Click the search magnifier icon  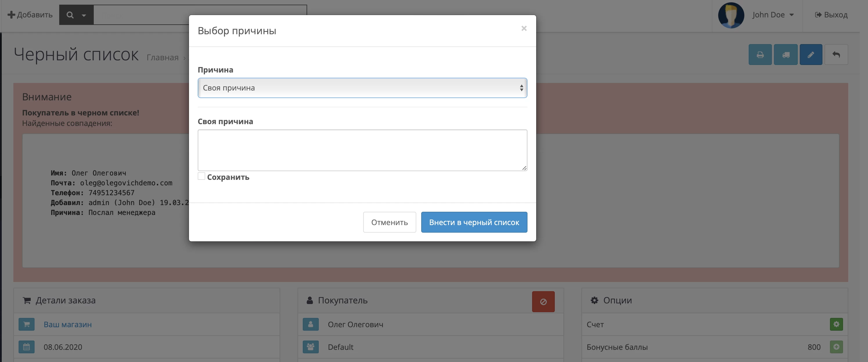(70, 15)
